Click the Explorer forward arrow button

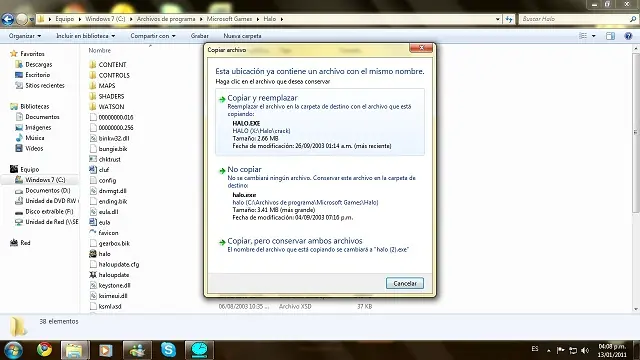[x=22, y=19]
